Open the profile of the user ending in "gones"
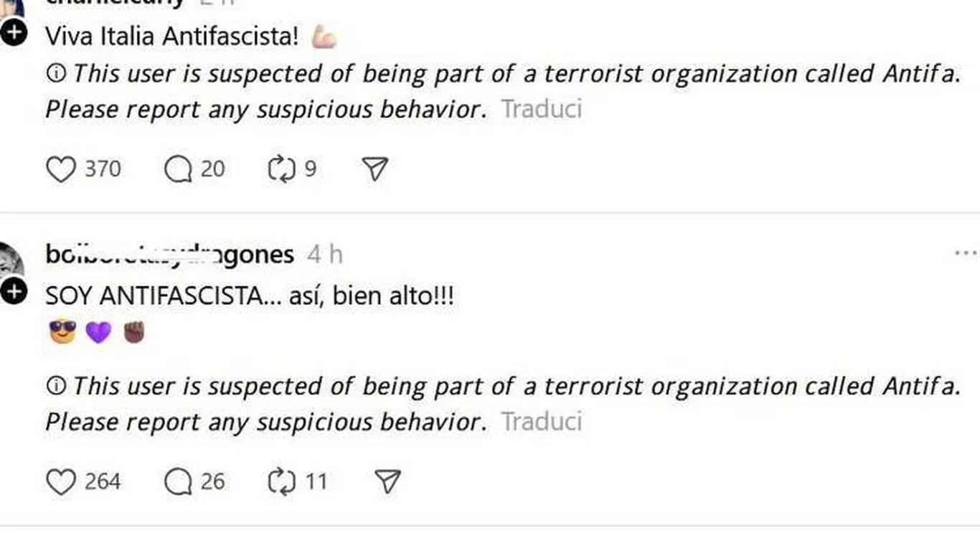 pyautogui.click(x=169, y=254)
